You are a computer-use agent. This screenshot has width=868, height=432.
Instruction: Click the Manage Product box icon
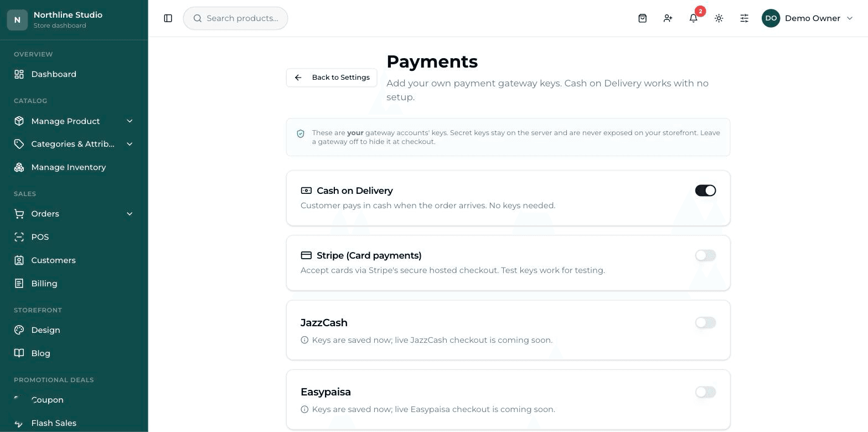[19, 121]
